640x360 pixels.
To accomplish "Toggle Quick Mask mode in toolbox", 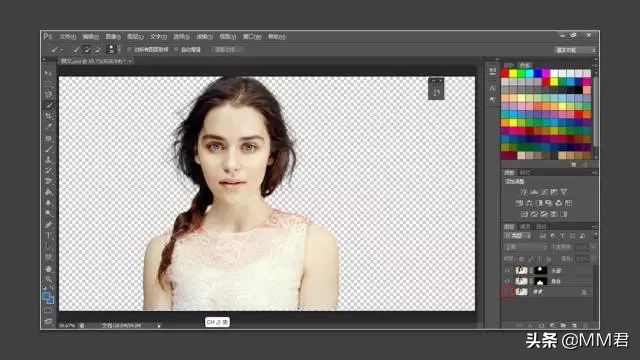I will coord(48,311).
